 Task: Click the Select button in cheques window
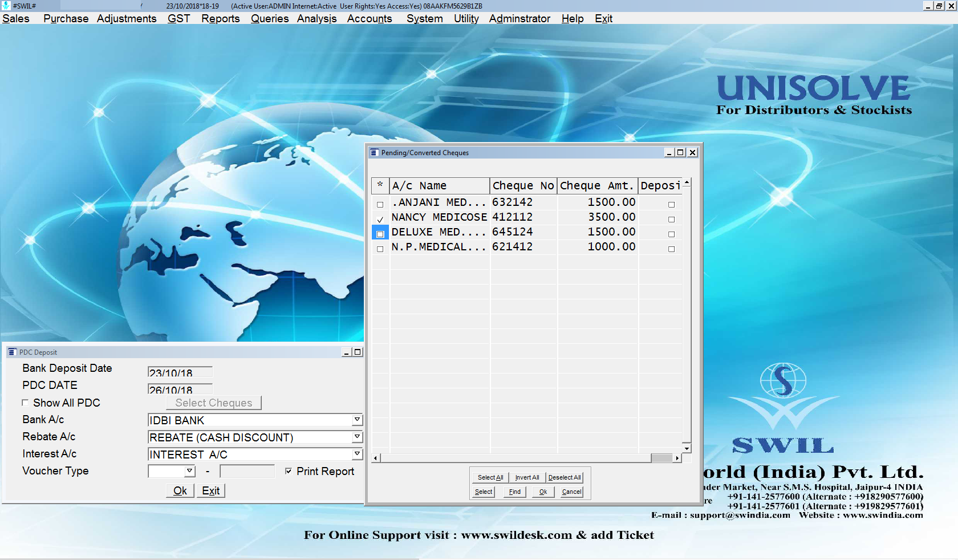point(484,492)
